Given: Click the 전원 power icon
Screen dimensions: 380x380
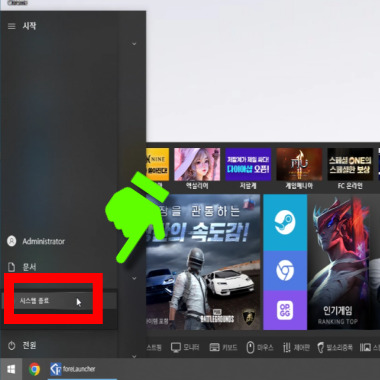Looking at the screenshot, I should (x=12, y=346).
